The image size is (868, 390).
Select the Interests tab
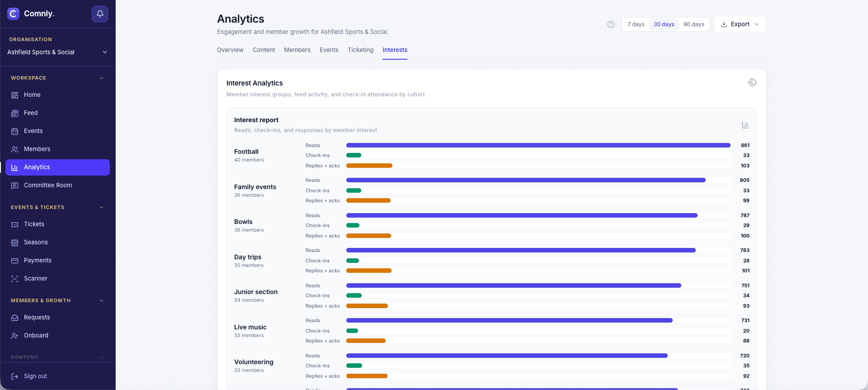click(395, 50)
